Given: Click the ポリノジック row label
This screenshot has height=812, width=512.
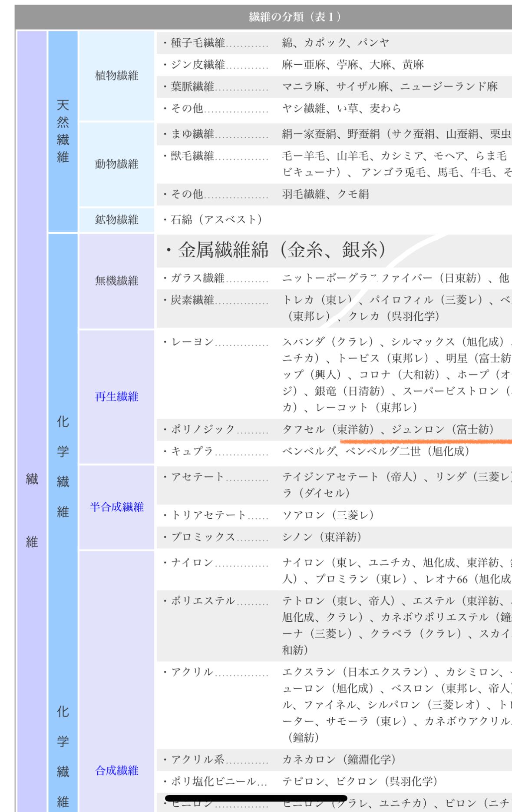Looking at the screenshot, I should click(x=203, y=429).
